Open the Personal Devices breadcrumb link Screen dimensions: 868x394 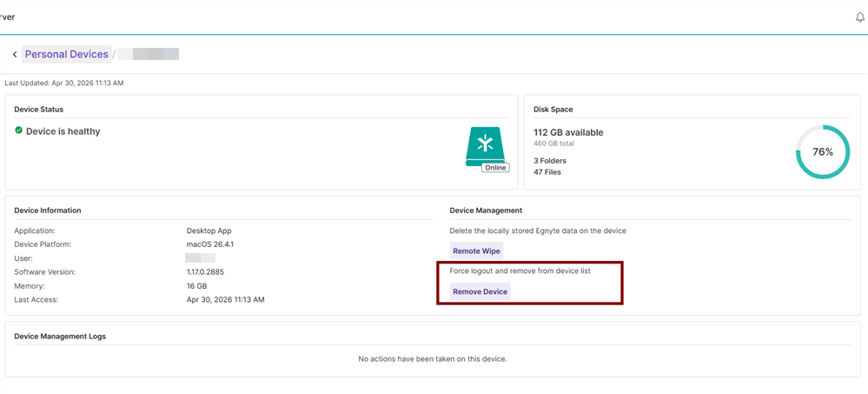coord(66,54)
